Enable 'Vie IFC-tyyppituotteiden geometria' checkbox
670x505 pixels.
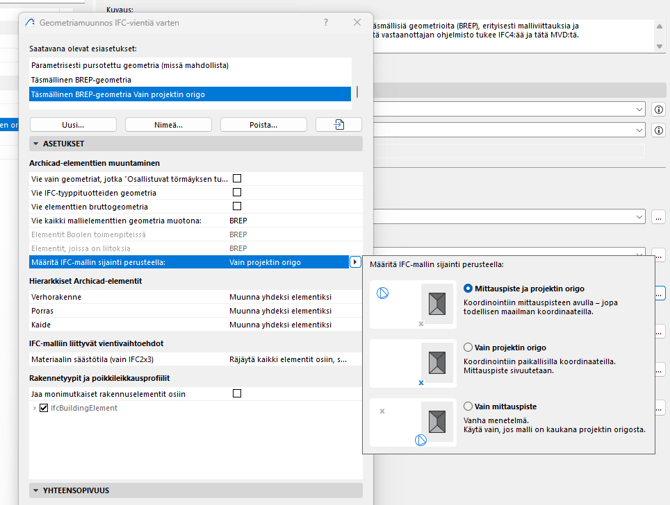point(237,193)
